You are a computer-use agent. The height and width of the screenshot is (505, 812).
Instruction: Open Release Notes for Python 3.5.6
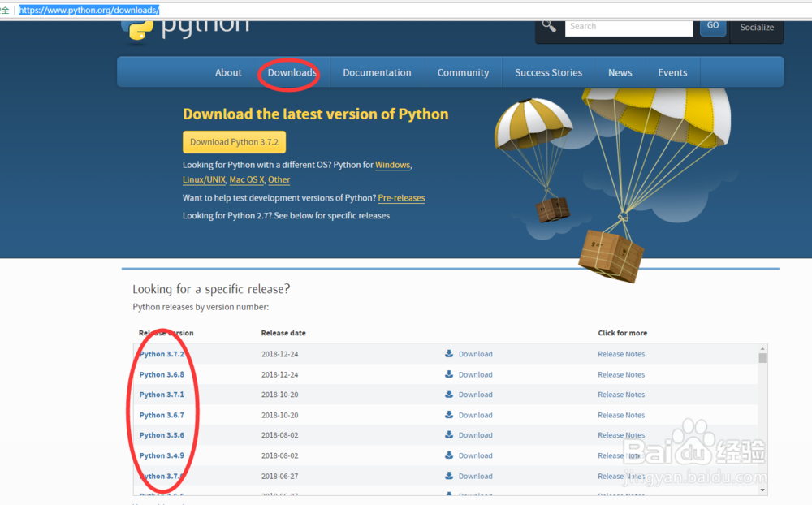(621, 435)
